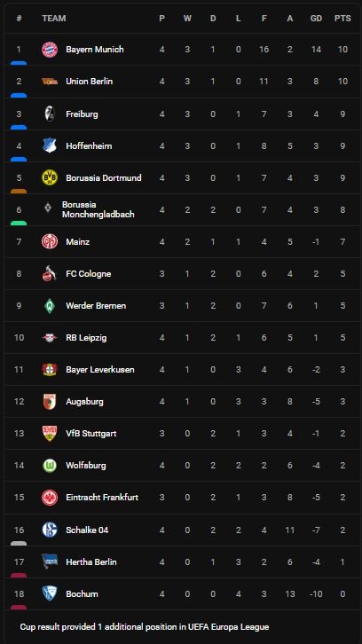Select the Borussia Dortmund BVB badge
Screen dimensions: 362x644
(50, 177)
